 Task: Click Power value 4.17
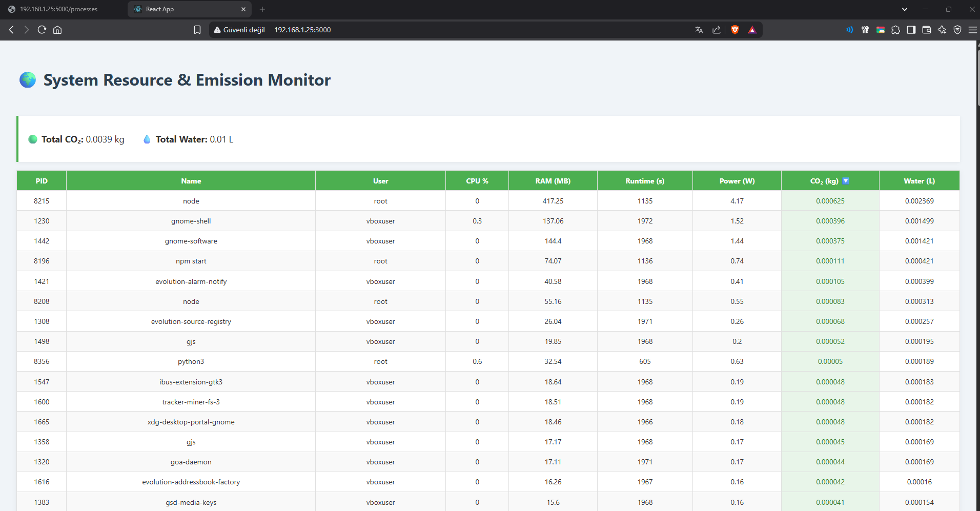point(737,201)
